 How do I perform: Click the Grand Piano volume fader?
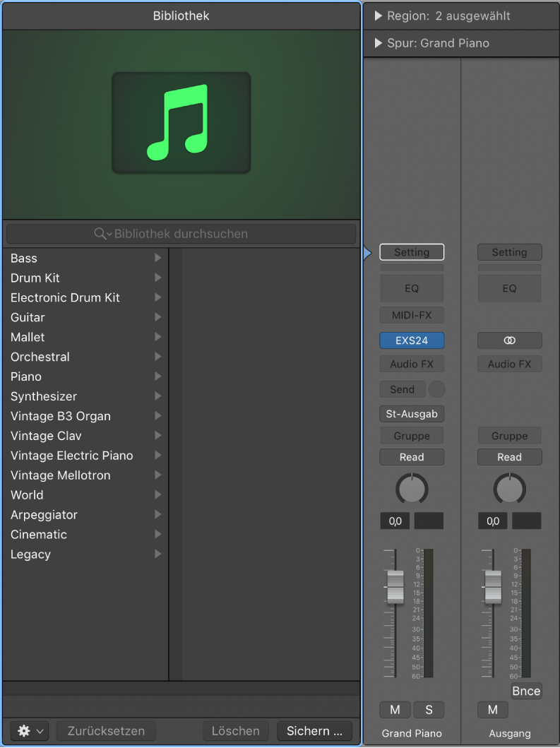coord(395,587)
